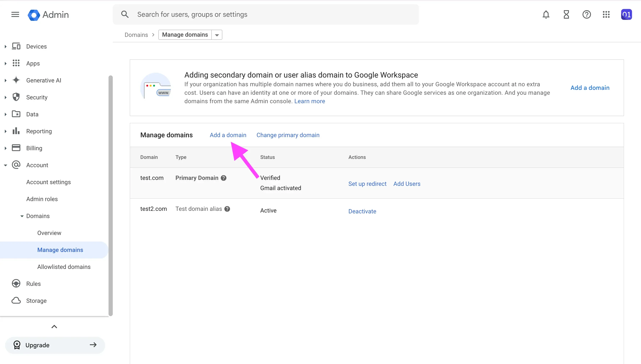Click the Billing card icon
The height and width of the screenshot is (364, 641).
pyautogui.click(x=16, y=148)
